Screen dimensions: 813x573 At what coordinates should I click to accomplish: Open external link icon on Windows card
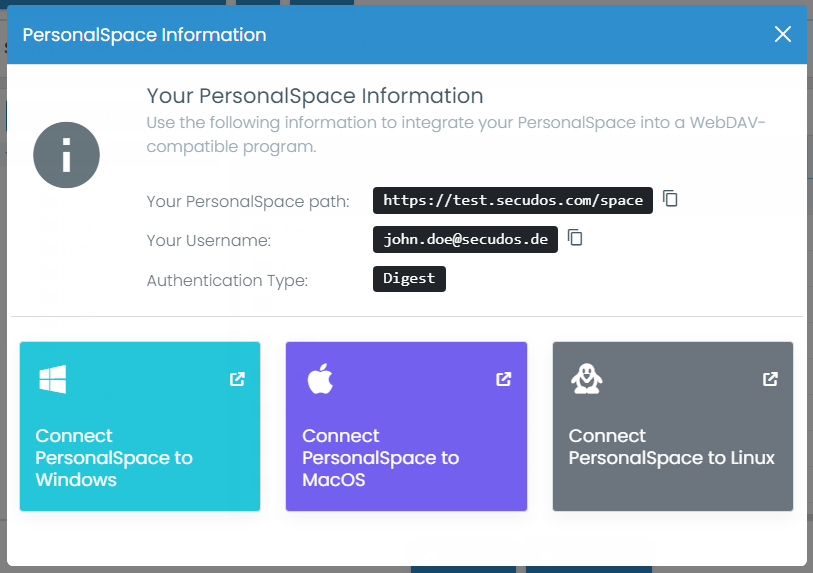tap(237, 379)
